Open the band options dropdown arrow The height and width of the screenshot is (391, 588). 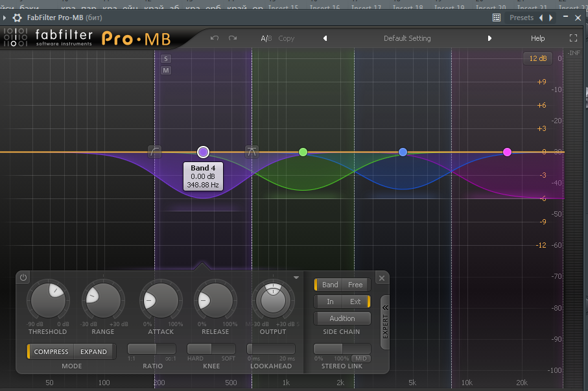296,278
